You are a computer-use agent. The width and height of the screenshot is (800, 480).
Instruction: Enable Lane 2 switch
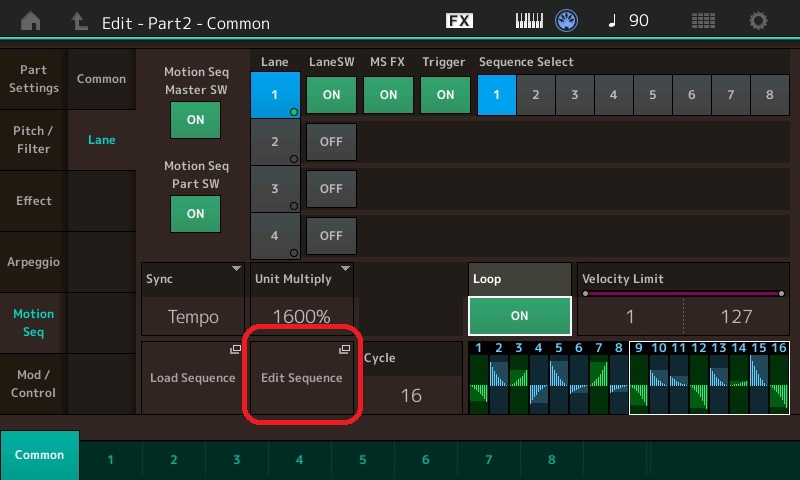tap(331, 142)
